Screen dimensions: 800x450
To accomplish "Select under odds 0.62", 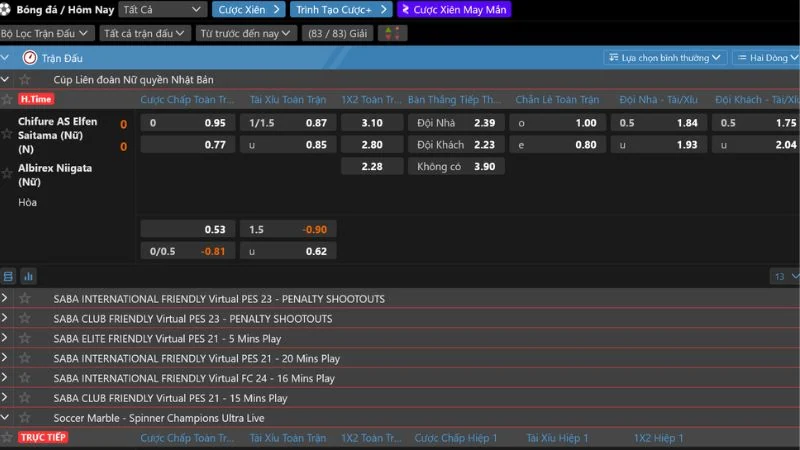I will 288,252.
